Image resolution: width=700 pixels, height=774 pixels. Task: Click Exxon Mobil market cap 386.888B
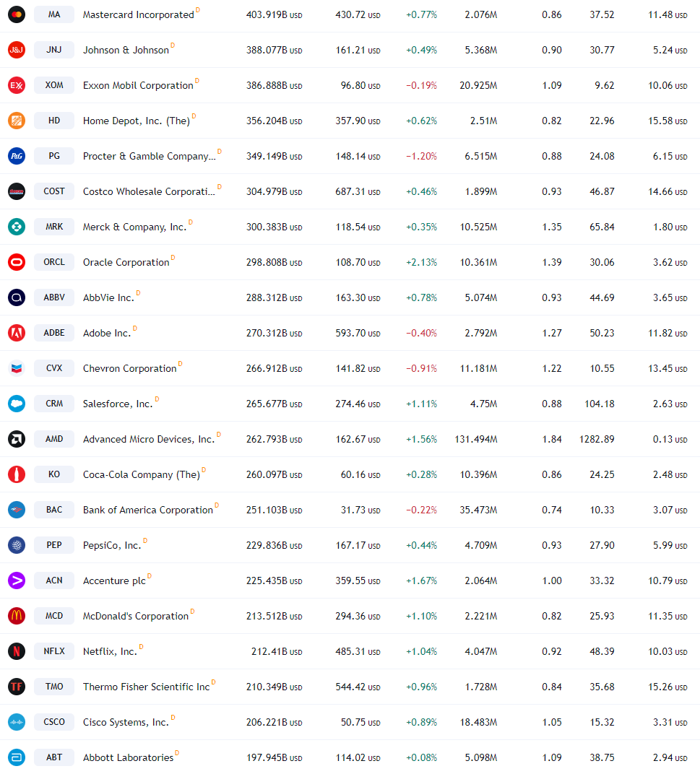point(275,85)
